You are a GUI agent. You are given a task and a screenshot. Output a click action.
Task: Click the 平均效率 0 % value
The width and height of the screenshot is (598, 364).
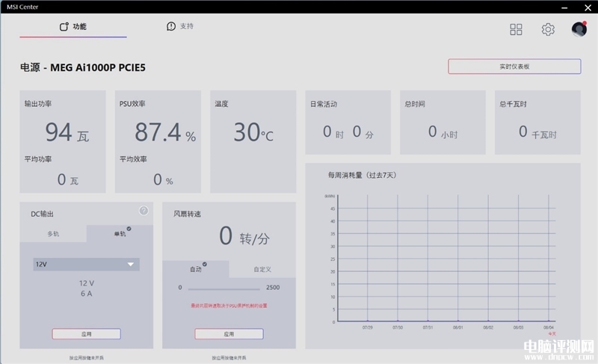(x=163, y=179)
